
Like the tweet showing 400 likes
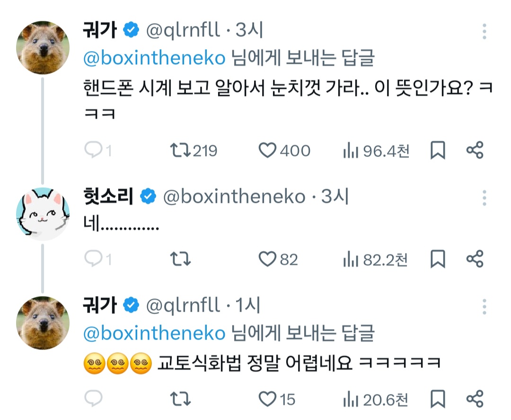[x=268, y=151]
